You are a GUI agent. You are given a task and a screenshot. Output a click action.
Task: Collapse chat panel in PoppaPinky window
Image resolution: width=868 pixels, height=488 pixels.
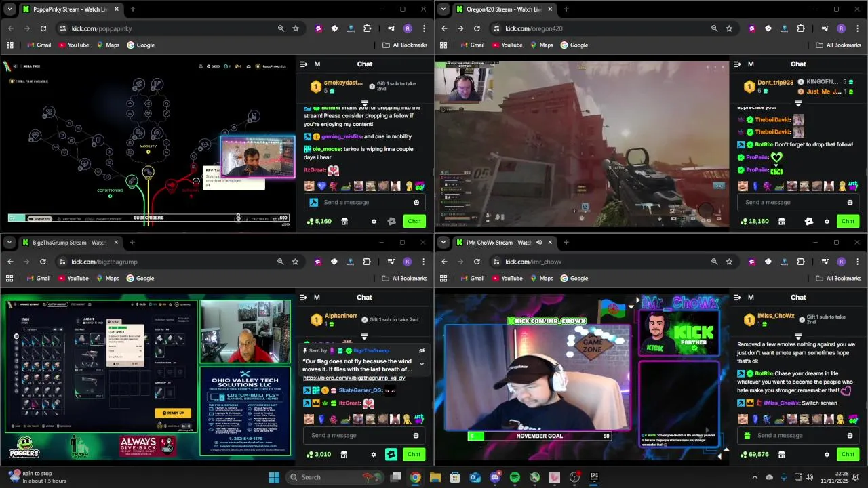(x=303, y=64)
